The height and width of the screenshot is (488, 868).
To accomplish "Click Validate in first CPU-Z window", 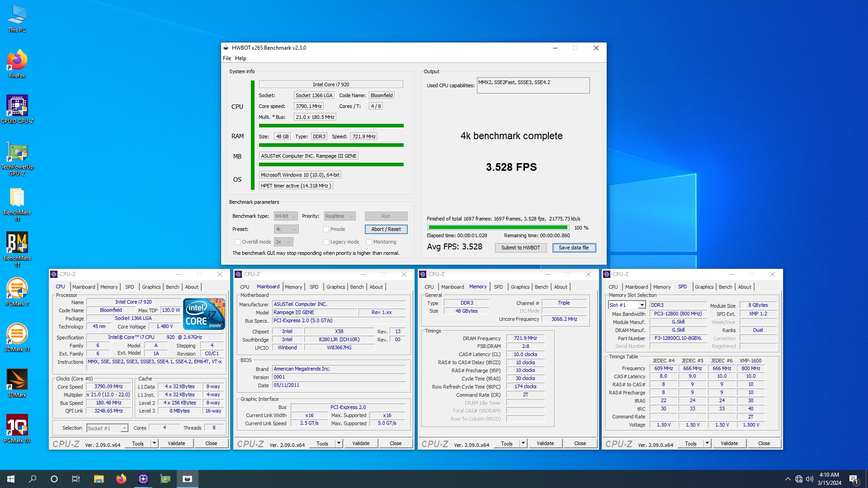I will (x=176, y=444).
